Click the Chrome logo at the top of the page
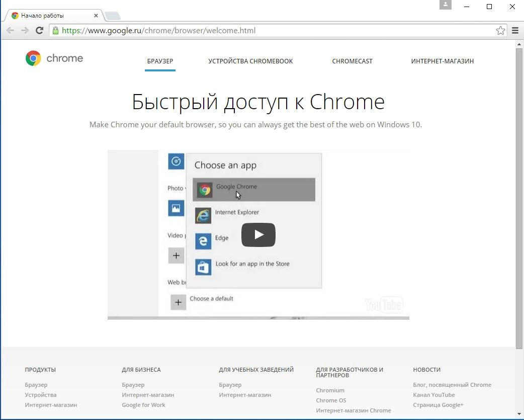Viewport: 524px width, 420px height. [x=54, y=58]
